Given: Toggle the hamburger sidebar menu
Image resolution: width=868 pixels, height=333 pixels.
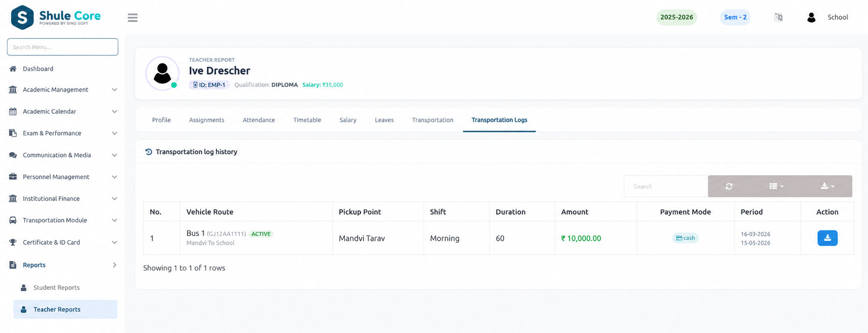Looking at the screenshot, I should 133,18.
